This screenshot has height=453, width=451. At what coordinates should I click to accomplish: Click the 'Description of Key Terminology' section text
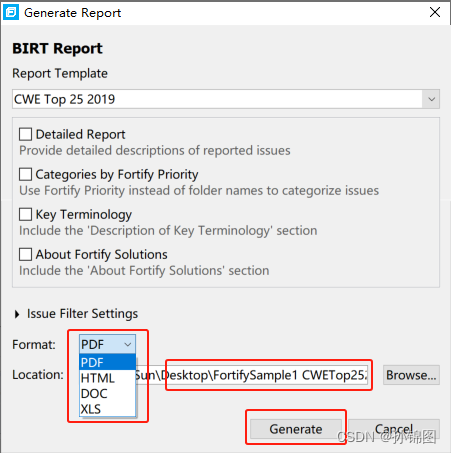pyautogui.click(x=168, y=230)
